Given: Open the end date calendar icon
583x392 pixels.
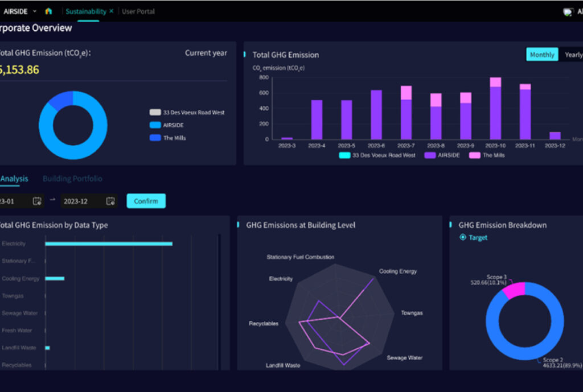Looking at the screenshot, I should [x=110, y=201].
